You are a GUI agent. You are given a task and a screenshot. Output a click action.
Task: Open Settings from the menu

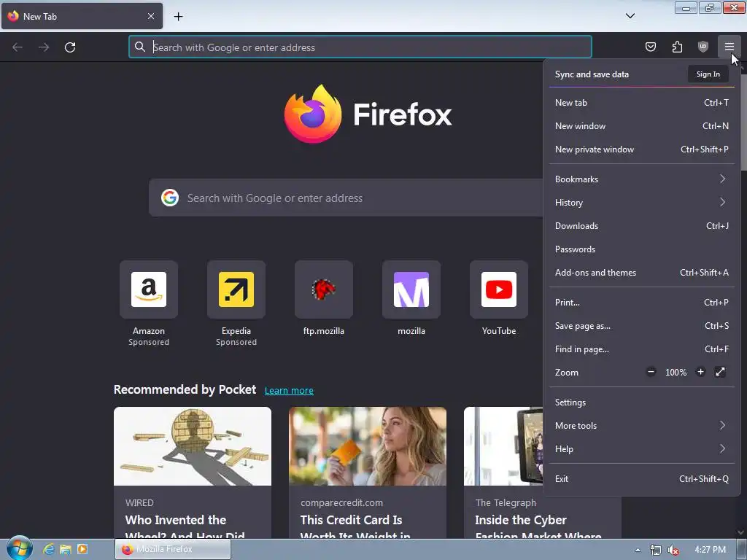[x=642, y=402]
